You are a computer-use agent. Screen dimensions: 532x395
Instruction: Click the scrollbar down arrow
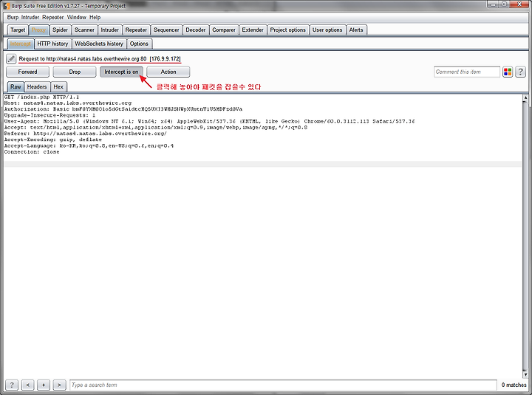click(525, 374)
